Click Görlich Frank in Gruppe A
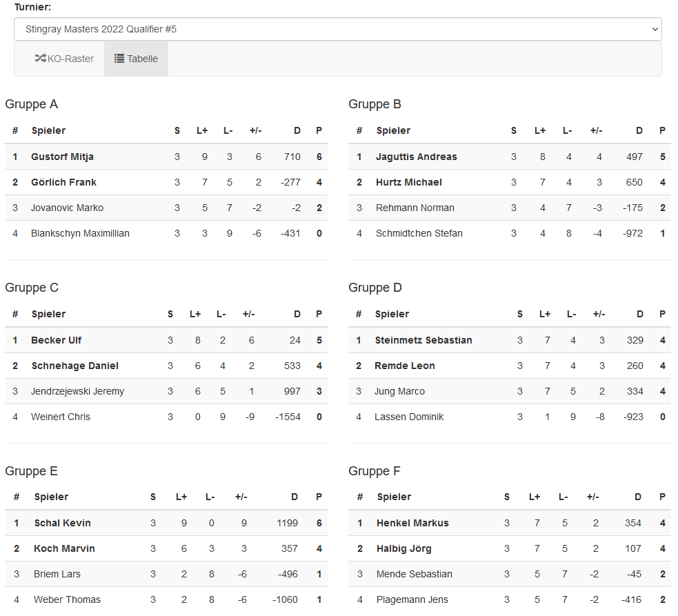678x616 pixels. 63,182
